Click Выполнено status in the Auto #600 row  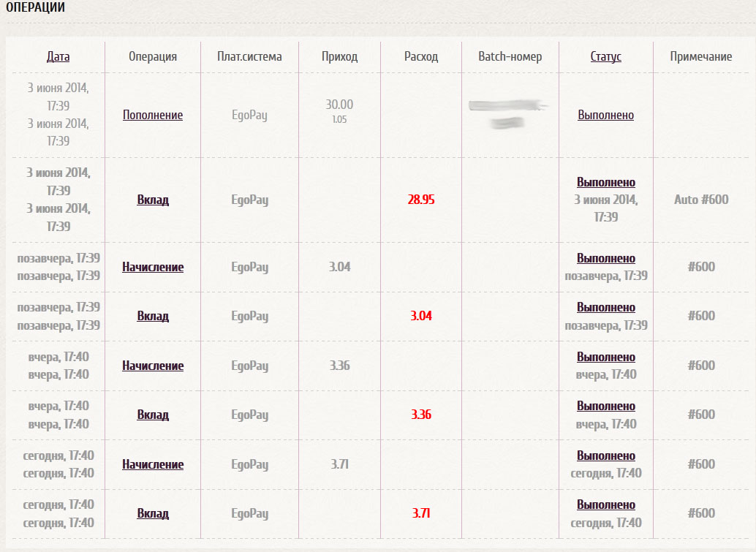click(x=605, y=182)
